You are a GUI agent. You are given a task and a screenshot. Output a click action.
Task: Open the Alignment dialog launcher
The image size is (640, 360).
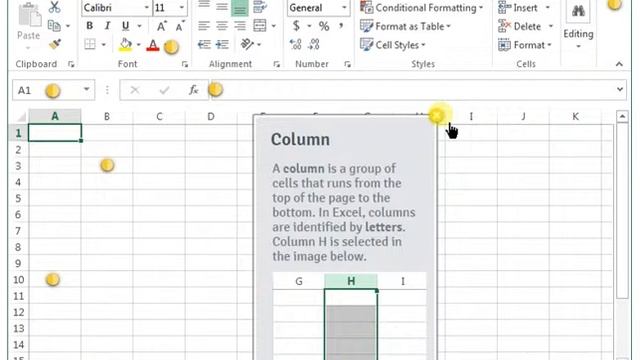tap(277, 64)
